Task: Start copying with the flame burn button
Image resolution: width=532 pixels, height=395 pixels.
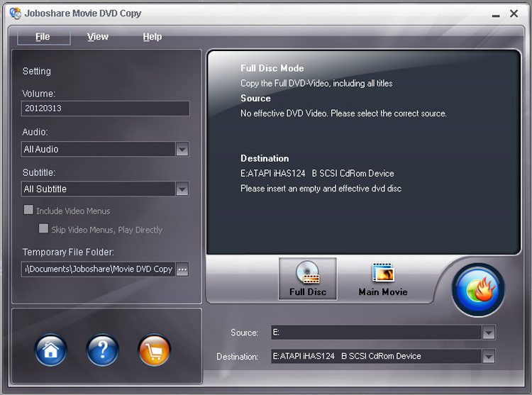Action: (x=479, y=290)
